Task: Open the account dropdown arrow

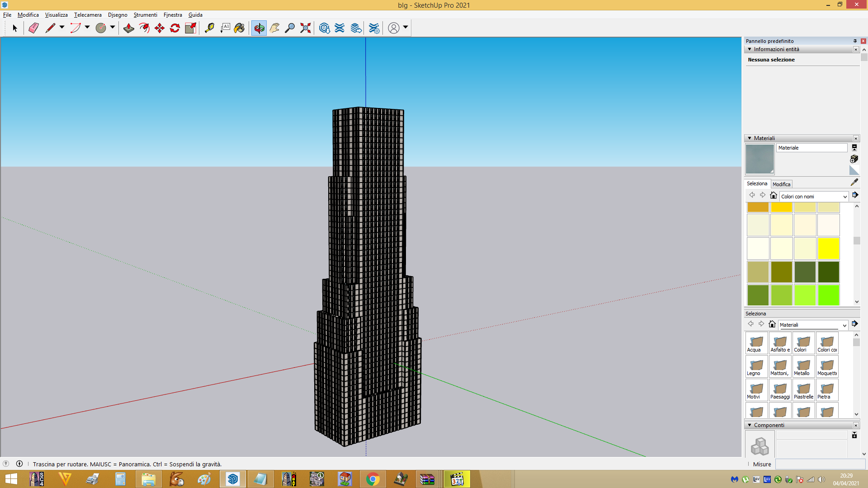Action: pyautogui.click(x=406, y=28)
